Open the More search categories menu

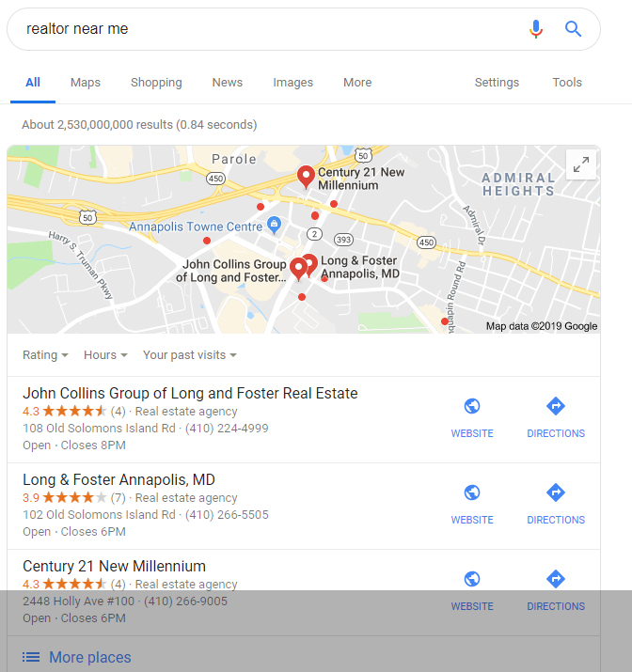357,83
